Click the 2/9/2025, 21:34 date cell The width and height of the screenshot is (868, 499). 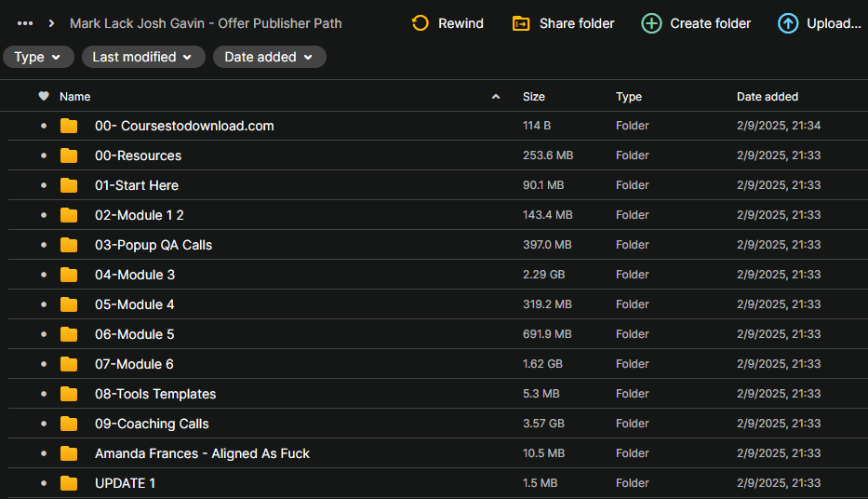(779, 126)
